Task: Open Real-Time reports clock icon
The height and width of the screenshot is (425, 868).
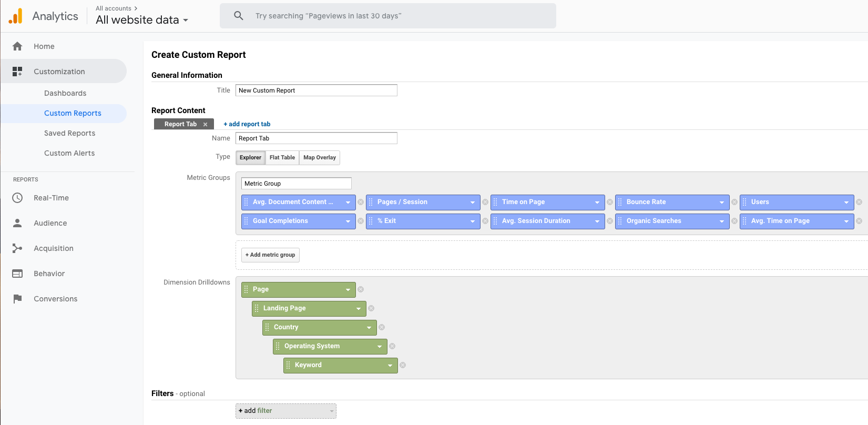Action: [x=17, y=198]
